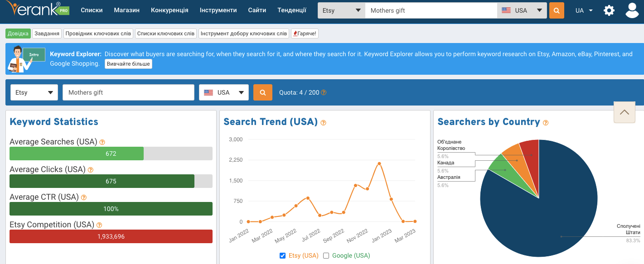
Task: Click the Keyword Explorer intro teacher illustration
Action: point(26,59)
